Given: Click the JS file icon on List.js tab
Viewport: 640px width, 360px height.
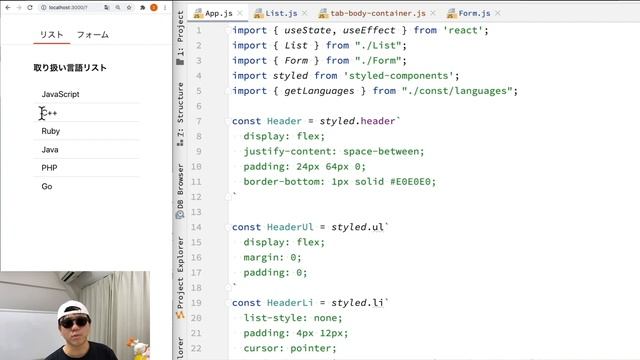Looking at the screenshot, I should [x=258, y=13].
